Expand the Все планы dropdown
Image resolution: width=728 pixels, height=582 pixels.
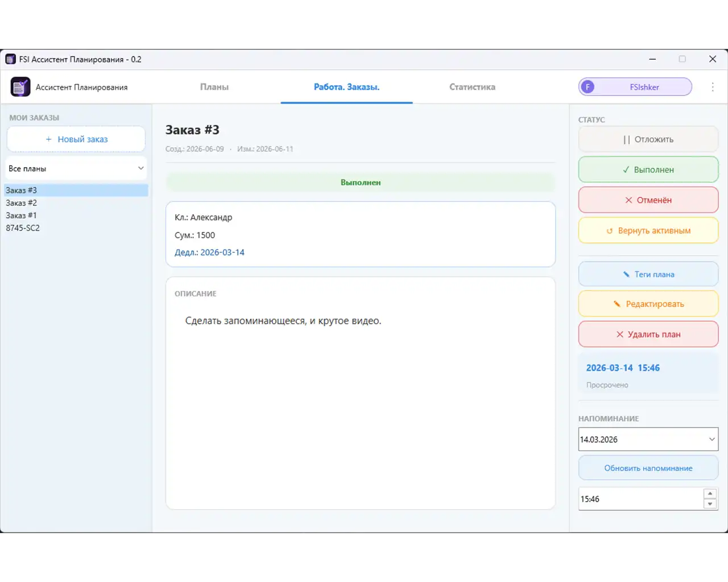(76, 169)
